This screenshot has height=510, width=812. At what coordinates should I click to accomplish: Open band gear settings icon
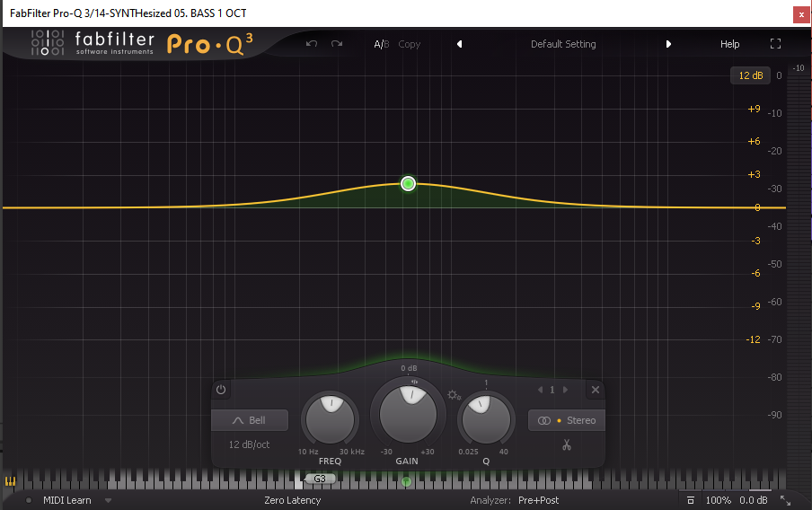(454, 395)
